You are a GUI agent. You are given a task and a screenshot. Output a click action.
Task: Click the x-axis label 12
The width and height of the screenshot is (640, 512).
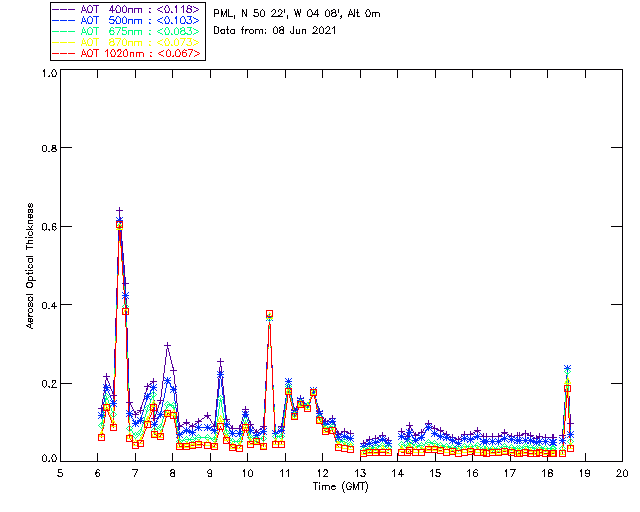pyautogui.click(x=322, y=473)
